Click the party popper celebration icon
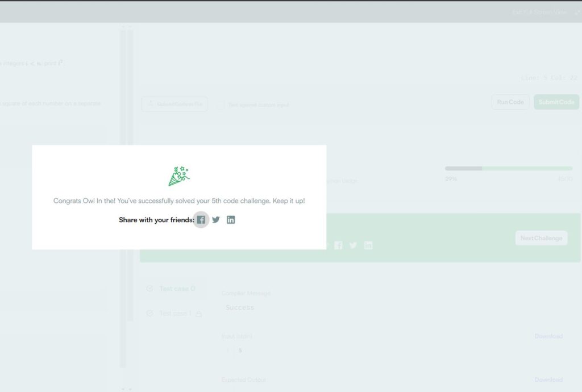The height and width of the screenshot is (392, 582). 179,176
